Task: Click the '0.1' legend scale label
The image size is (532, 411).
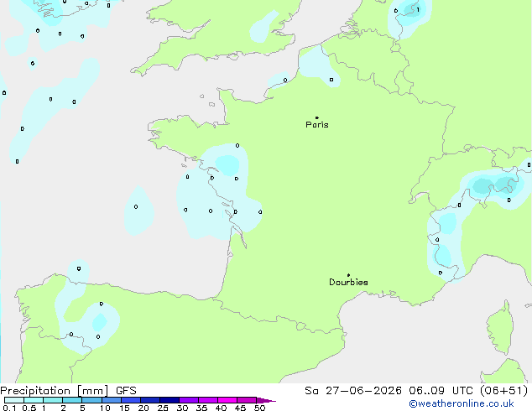Action: pyautogui.click(x=9, y=408)
